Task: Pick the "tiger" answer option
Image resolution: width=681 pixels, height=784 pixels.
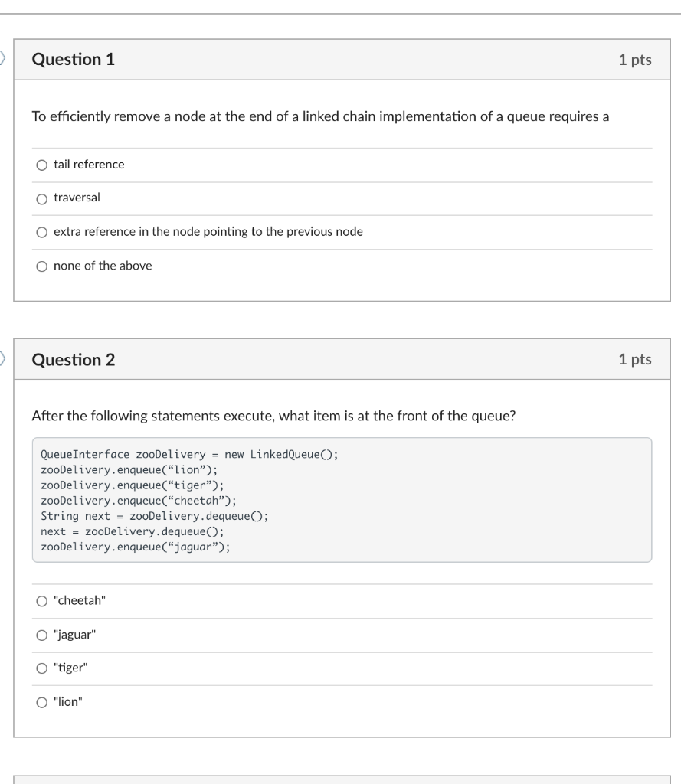Action: [x=42, y=667]
